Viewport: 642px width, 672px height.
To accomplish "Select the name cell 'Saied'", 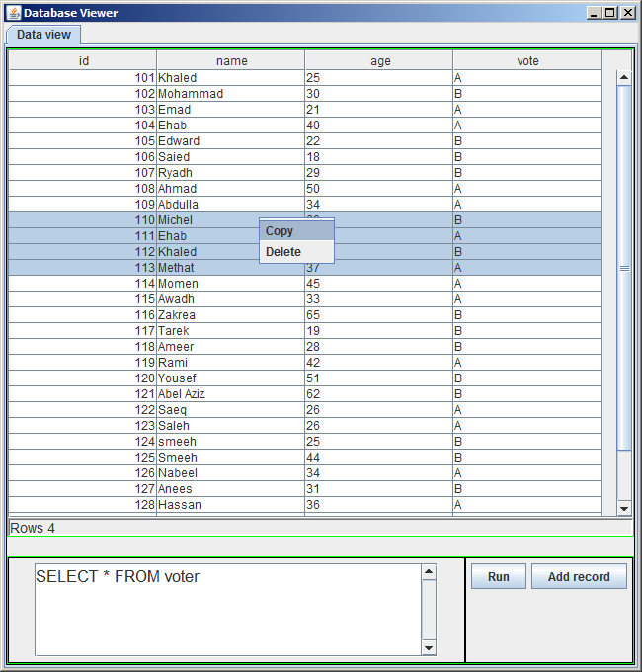I will click(x=231, y=157).
